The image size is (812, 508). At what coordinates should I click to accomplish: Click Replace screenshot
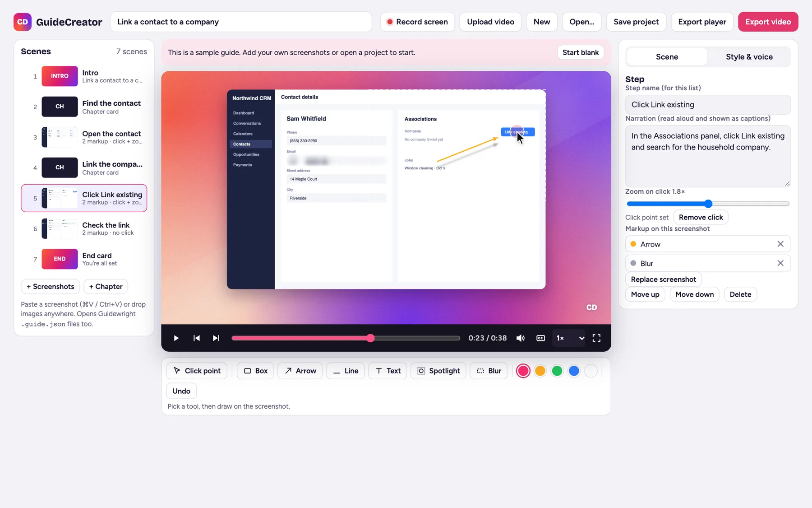tap(663, 280)
